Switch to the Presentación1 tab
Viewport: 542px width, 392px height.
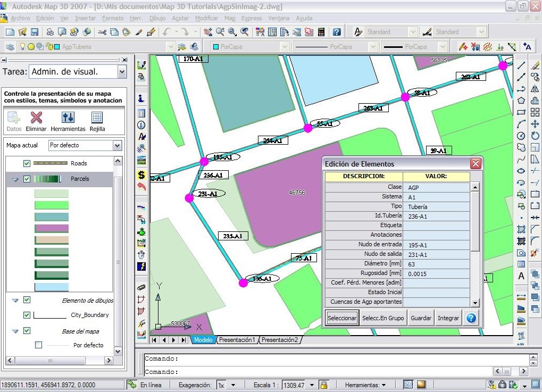click(237, 340)
